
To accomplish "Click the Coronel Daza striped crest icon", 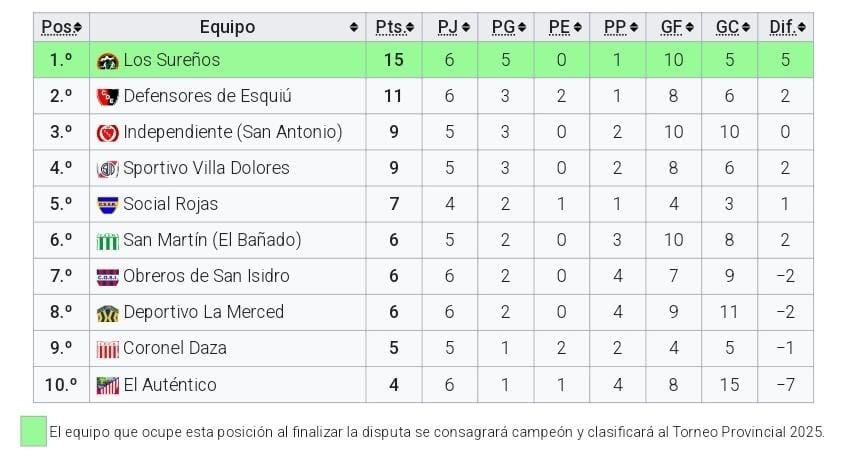I will [x=107, y=349].
